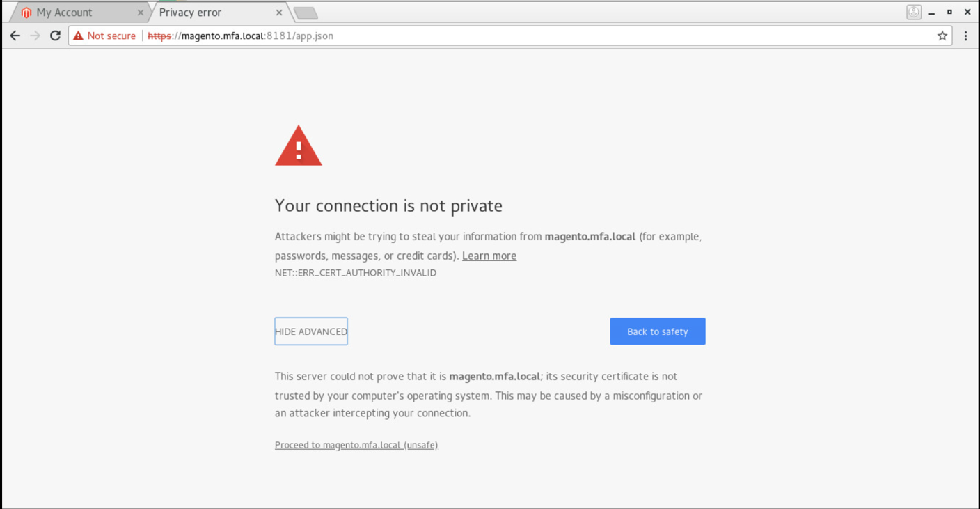Switch to the My Account tab

click(x=77, y=13)
